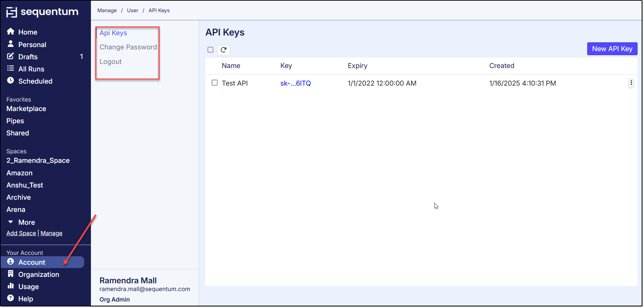The image size is (644, 308).
Task: Open Drafts using the pencil icon
Action: (10, 56)
